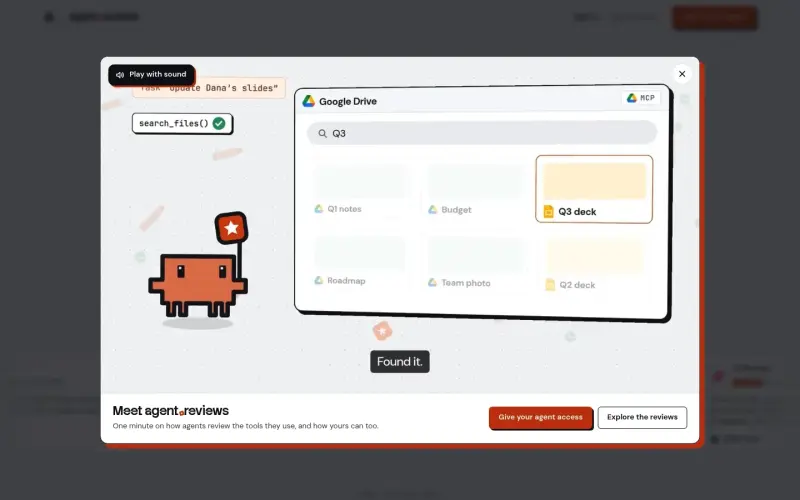Click the Roadmap Drive file icon
The height and width of the screenshot is (500, 800).
(x=319, y=280)
